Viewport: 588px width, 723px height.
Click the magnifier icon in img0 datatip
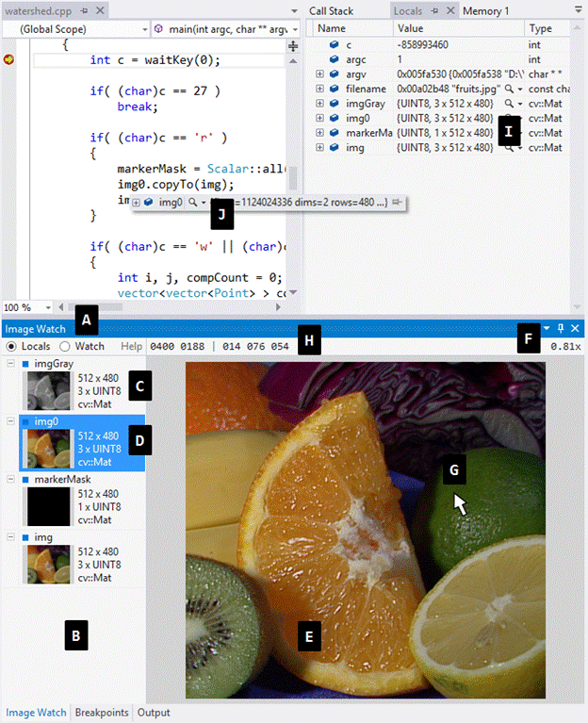(192, 202)
